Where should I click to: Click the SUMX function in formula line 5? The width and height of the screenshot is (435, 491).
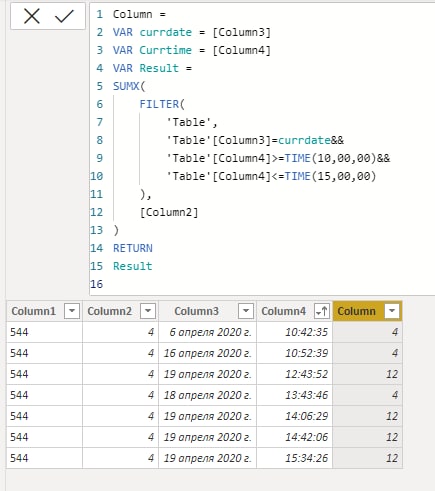(126, 86)
